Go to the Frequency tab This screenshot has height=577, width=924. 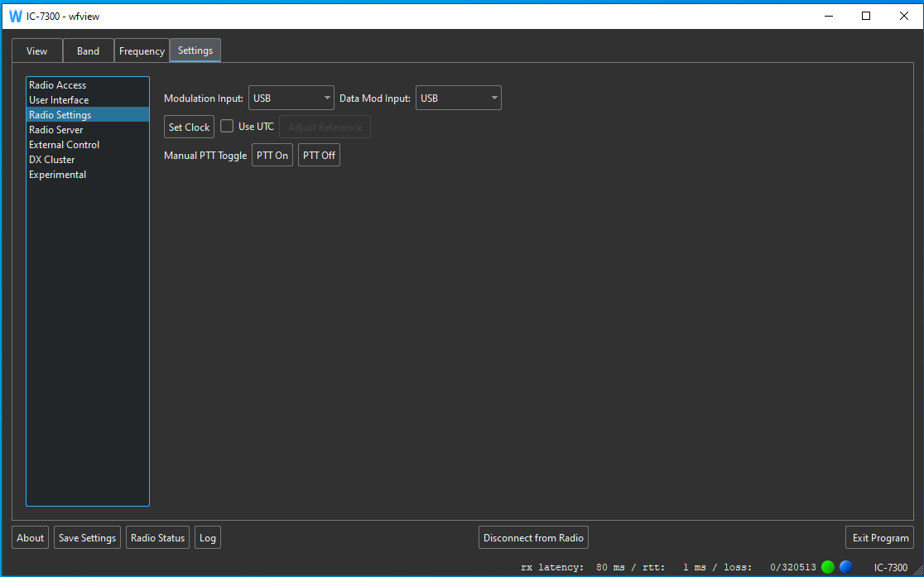(x=142, y=51)
